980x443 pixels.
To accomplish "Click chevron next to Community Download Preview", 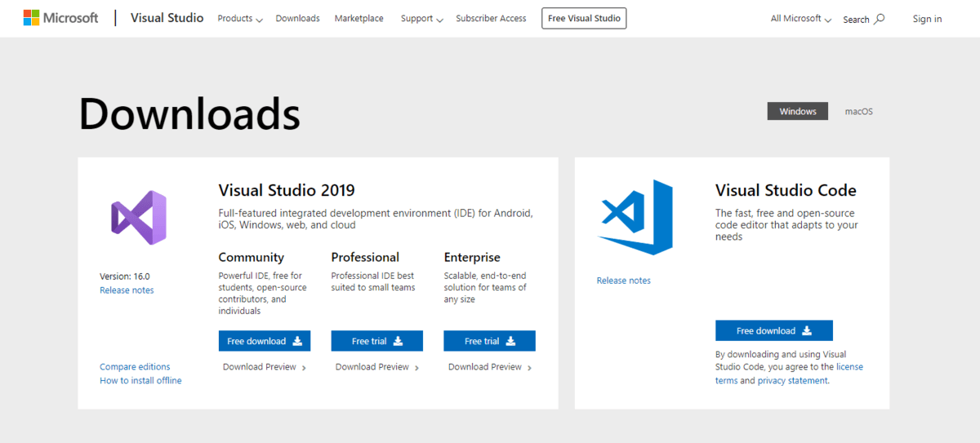I will tap(304, 368).
